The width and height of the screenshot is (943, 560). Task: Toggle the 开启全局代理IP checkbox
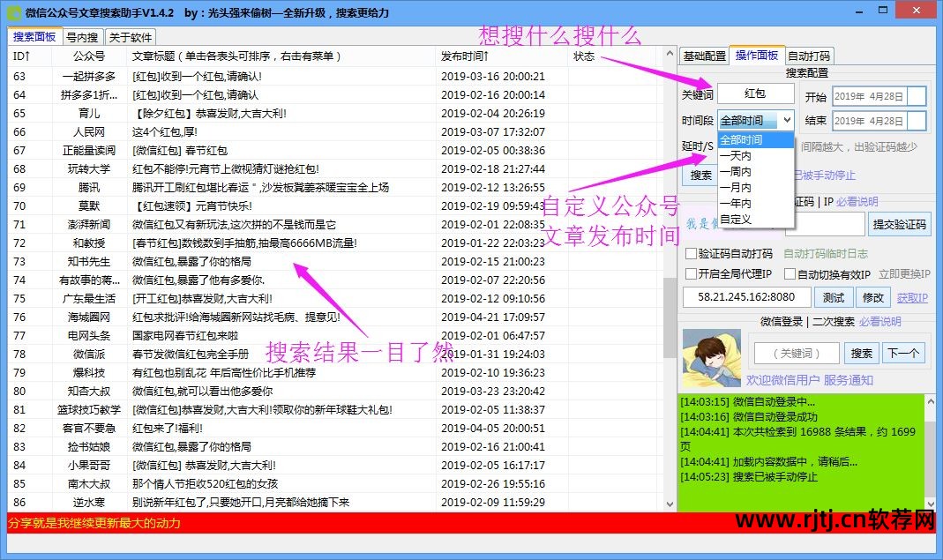point(691,273)
